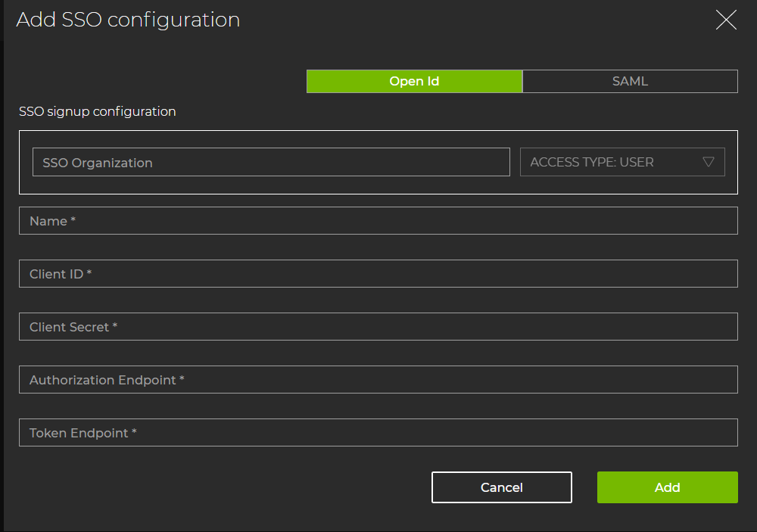Click the access type dropdown triangle arrow
Image resolution: width=757 pixels, height=532 pixels.
pos(709,161)
